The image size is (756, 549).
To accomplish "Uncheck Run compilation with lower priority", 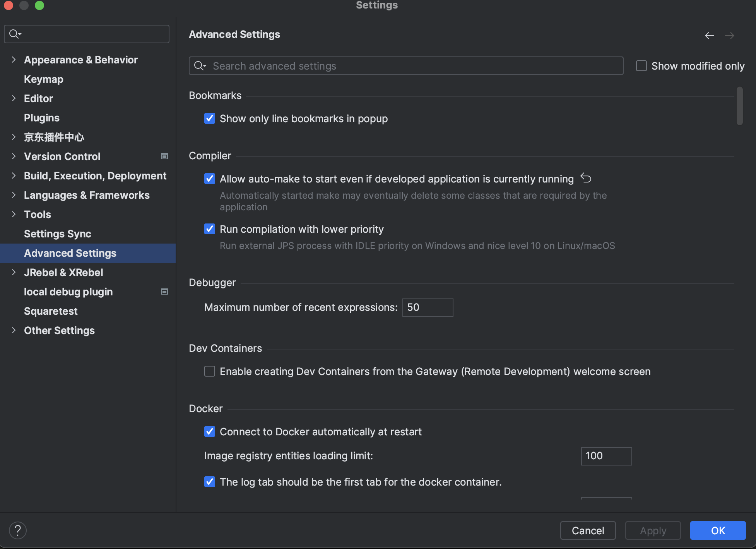I will coord(210,229).
